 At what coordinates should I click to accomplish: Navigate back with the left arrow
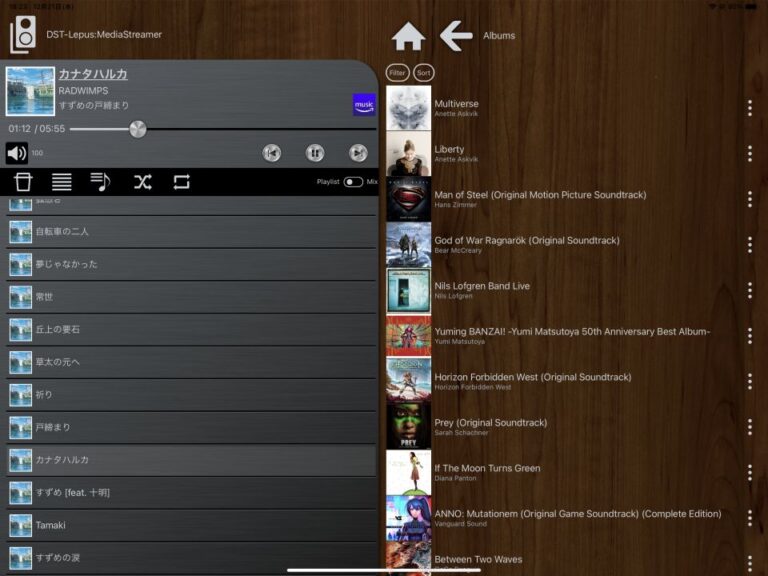456,36
